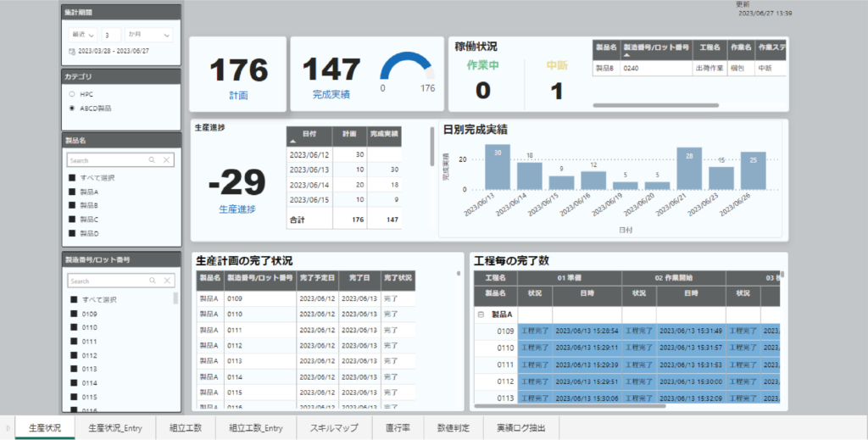Viewport: 868px width, 440px height.
Task: Select the ABCD製品 radio button
Action: [72, 109]
